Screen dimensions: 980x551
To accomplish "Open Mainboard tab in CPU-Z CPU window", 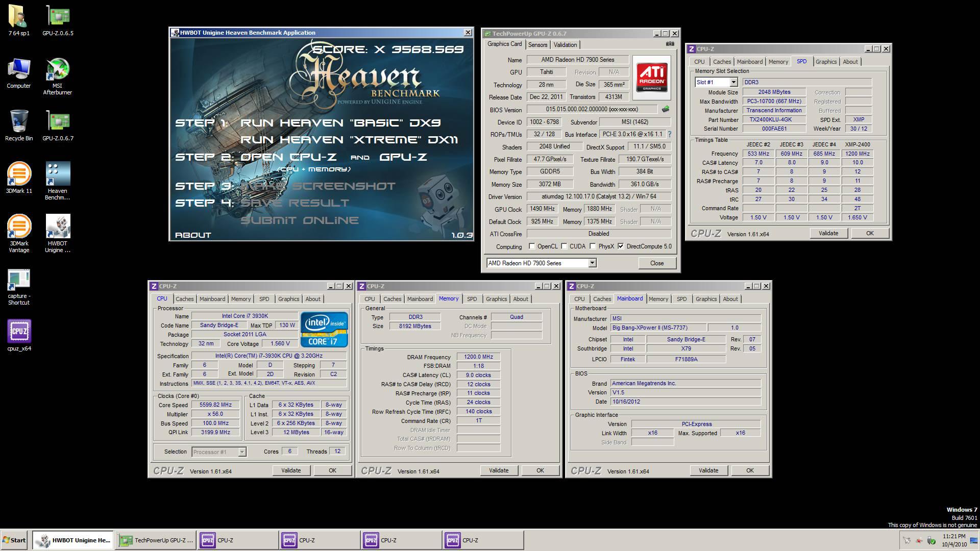I will [212, 299].
